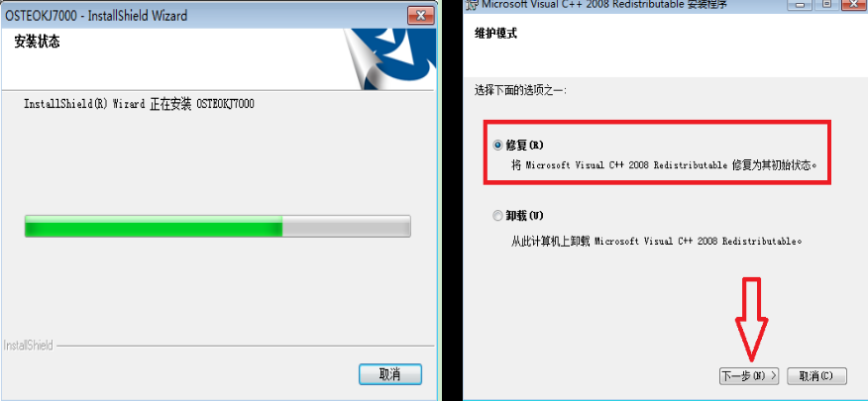The width and height of the screenshot is (868, 401).
Task: Maximize the Visual C++ Redistributable setup window
Action: tap(826, 4)
